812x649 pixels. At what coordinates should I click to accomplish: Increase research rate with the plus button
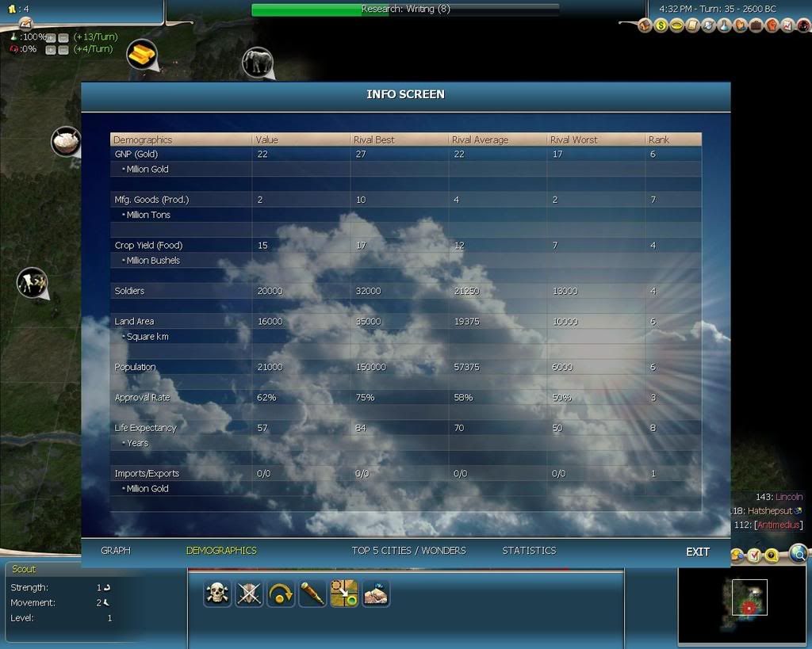[x=51, y=38]
